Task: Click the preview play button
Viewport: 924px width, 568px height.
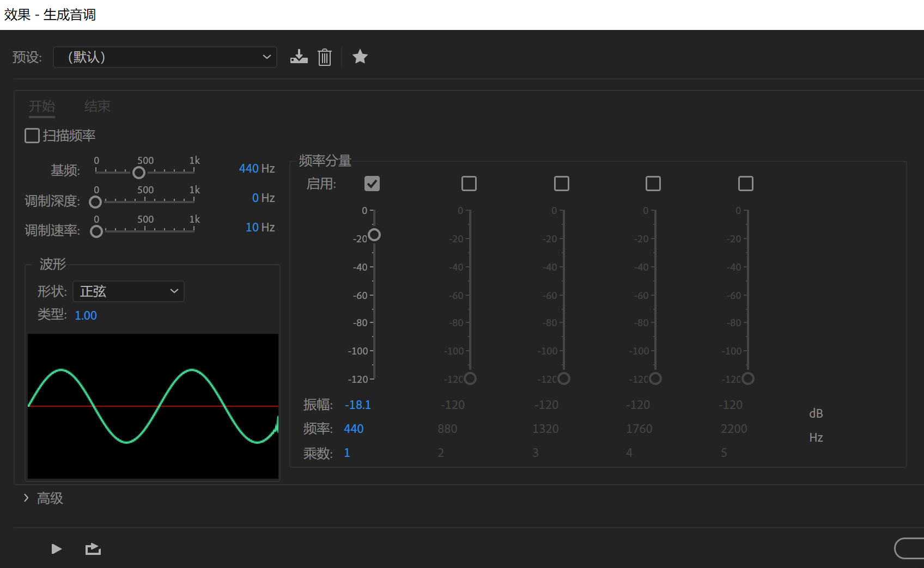Action: 56,549
